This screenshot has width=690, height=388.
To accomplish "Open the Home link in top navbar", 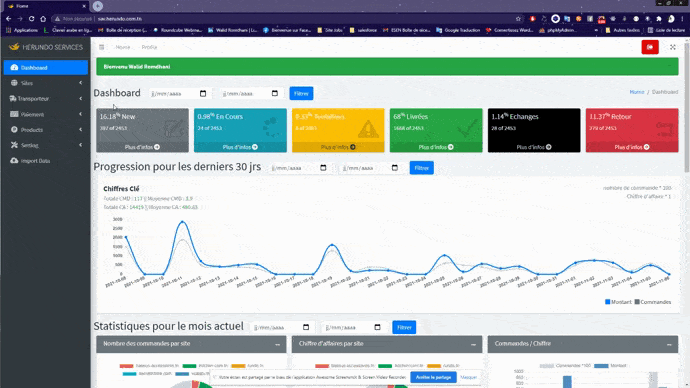I will coord(123,47).
